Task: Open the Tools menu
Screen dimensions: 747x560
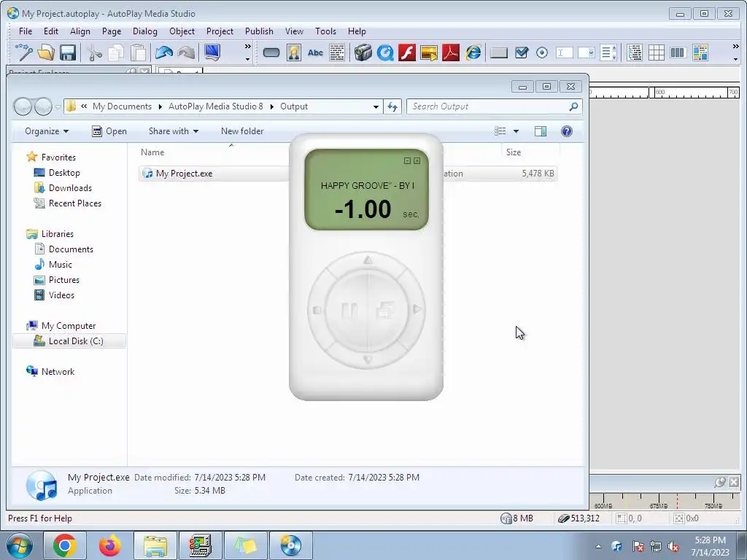Action: coord(325,31)
